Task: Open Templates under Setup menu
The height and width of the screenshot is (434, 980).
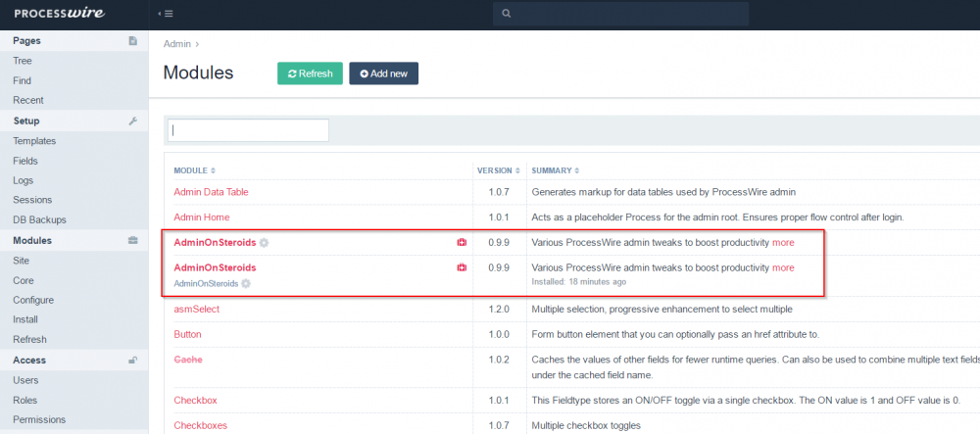Action: [x=34, y=141]
